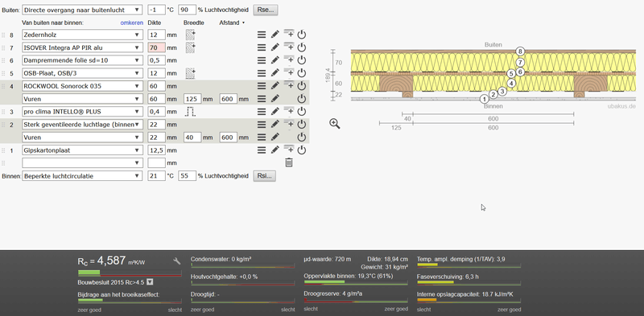Toggle power for Sterk geventileerde luchtlaag
The height and width of the screenshot is (316, 644).
point(302,125)
